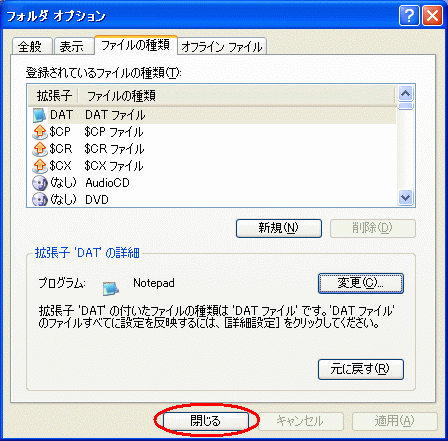This screenshot has height=441, width=448.
Task: Click the 元に戻す(R) button
Action: [361, 369]
